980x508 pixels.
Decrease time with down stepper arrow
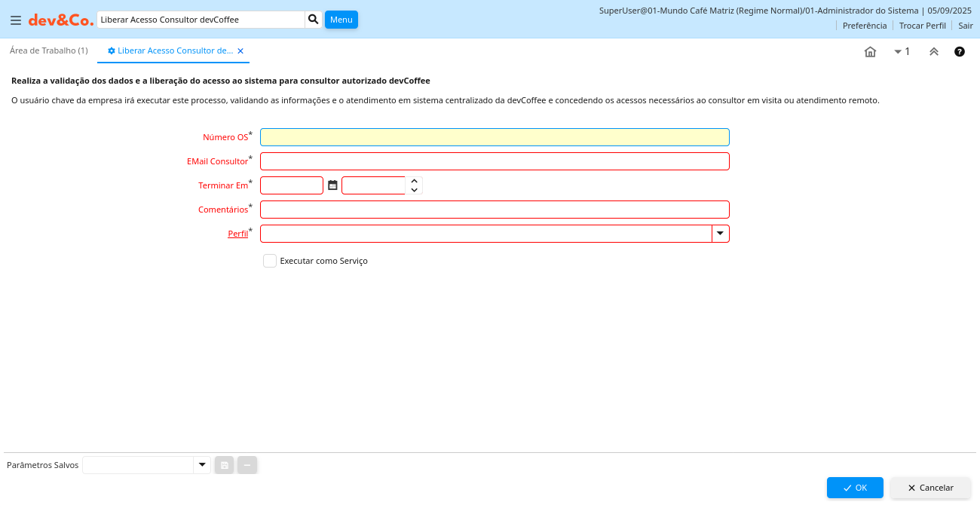pos(414,190)
